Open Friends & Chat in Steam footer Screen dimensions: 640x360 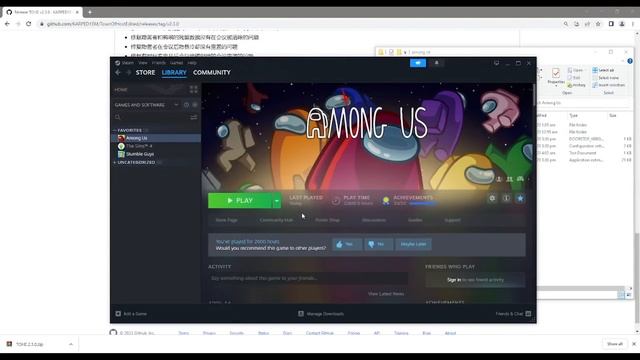click(513, 314)
